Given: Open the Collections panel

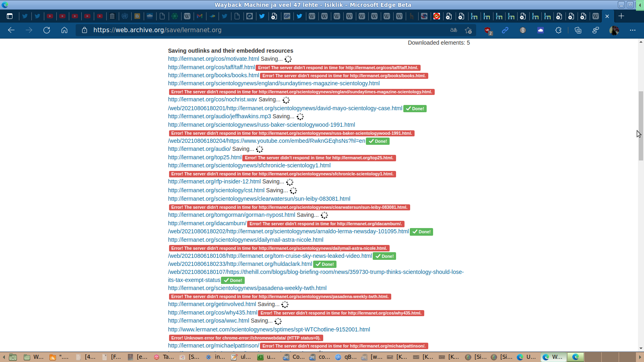Looking at the screenshot, I should 578,30.
